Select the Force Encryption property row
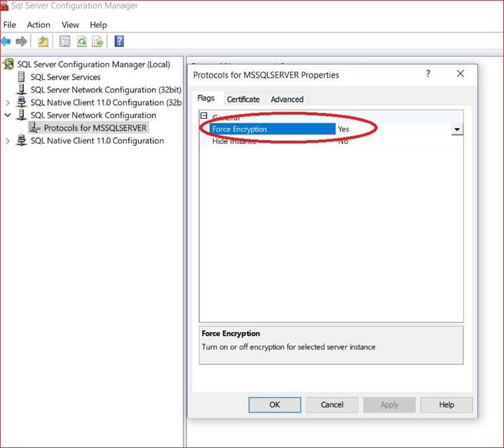The height and width of the screenshot is (448, 504). (331, 129)
